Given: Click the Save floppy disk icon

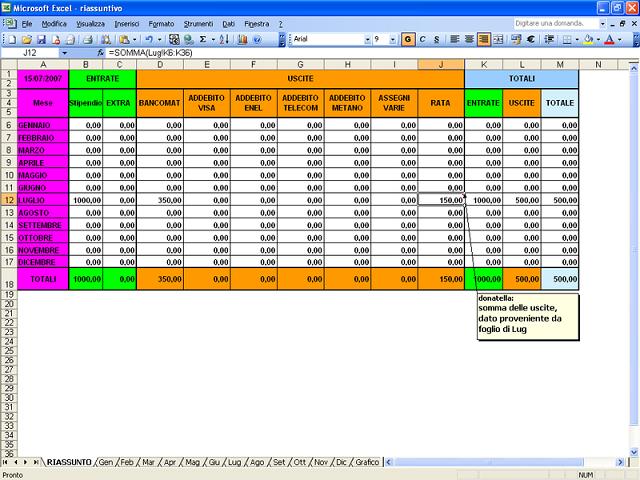Looking at the screenshot, I should pos(39,39).
